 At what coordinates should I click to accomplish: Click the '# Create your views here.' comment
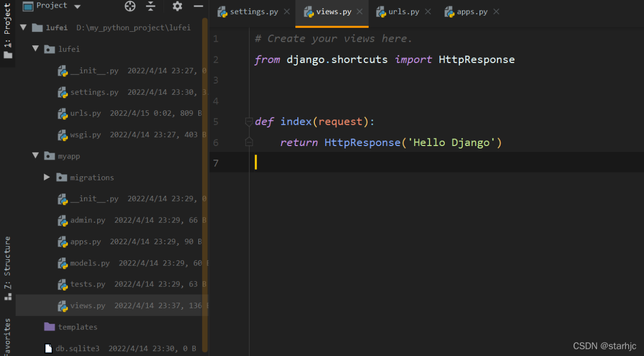click(334, 39)
